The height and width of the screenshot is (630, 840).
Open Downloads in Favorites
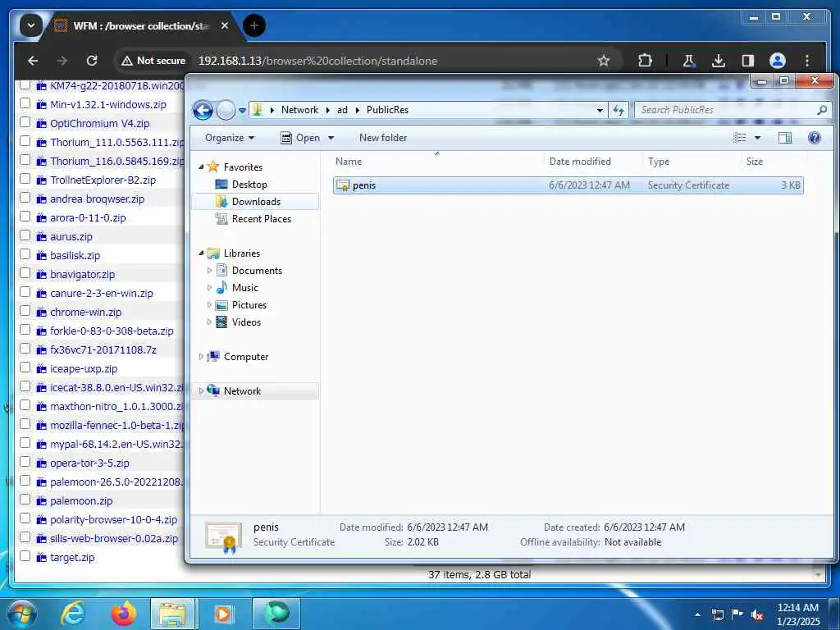pos(256,202)
